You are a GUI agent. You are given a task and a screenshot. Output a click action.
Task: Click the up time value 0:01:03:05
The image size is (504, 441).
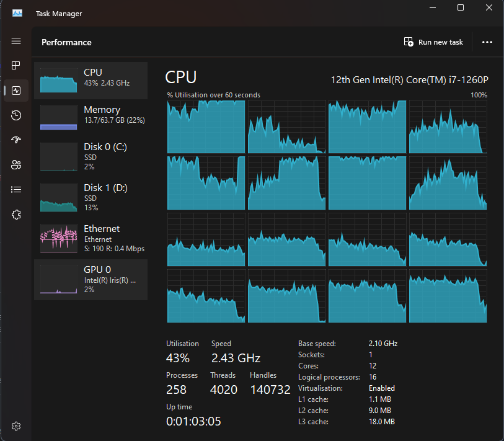click(x=193, y=421)
